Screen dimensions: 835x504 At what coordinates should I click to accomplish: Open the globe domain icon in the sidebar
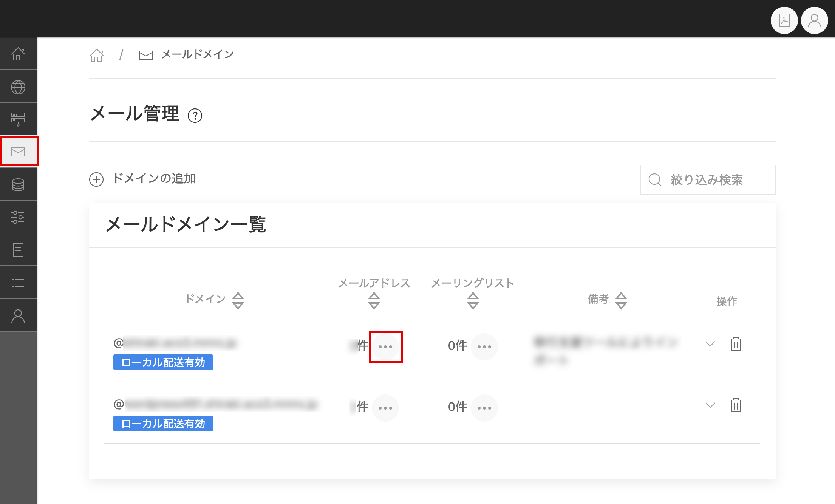point(18,87)
